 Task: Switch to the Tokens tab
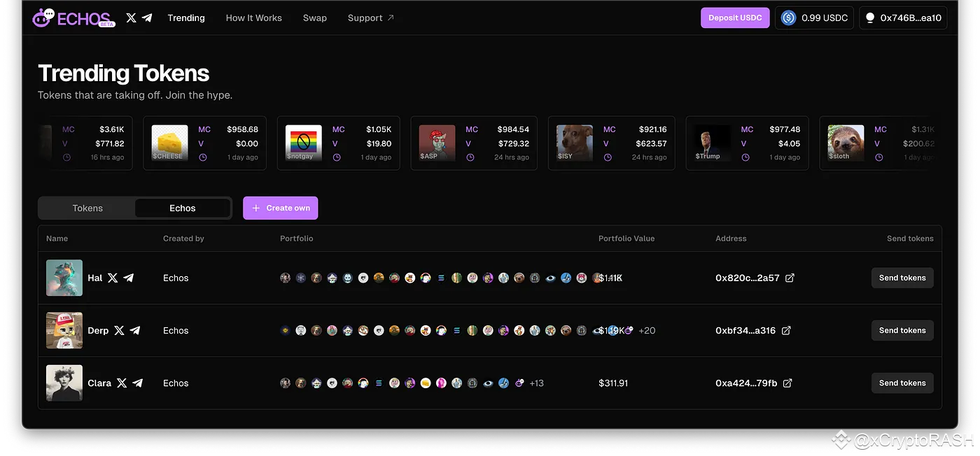(x=87, y=208)
